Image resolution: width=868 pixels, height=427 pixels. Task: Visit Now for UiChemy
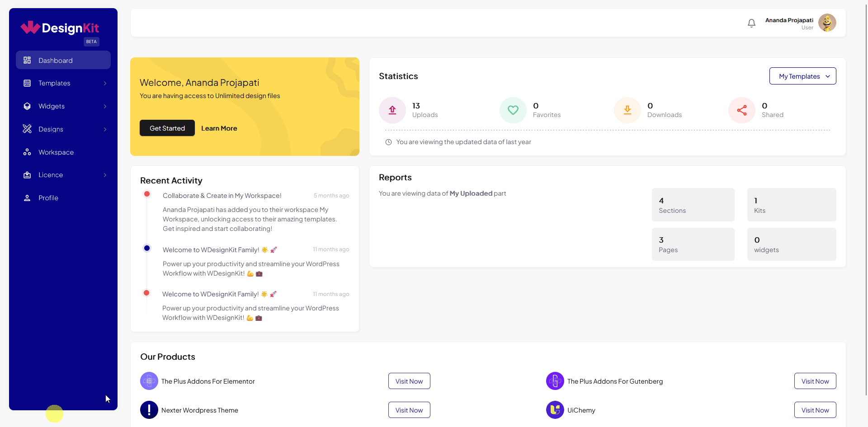coord(815,410)
